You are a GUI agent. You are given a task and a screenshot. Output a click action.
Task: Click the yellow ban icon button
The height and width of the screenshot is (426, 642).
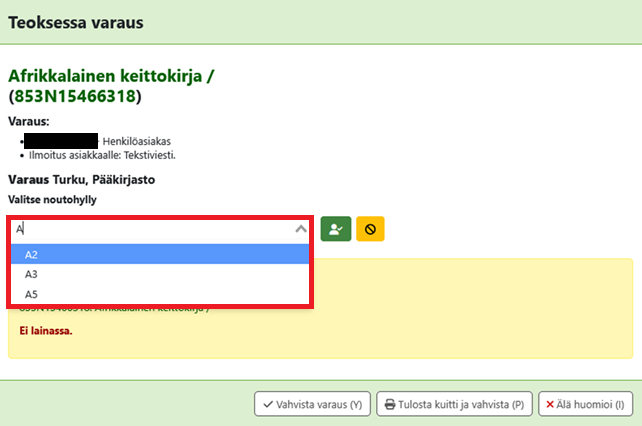pyautogui.click(x=369, y=229)
